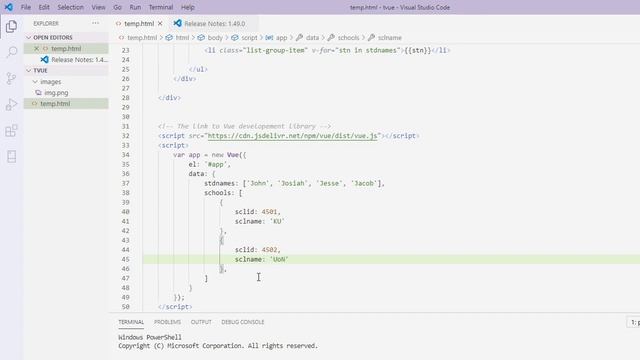
Task: Click line number 45 in gutter
Action: pyautogui.click(x=125, y=259)
